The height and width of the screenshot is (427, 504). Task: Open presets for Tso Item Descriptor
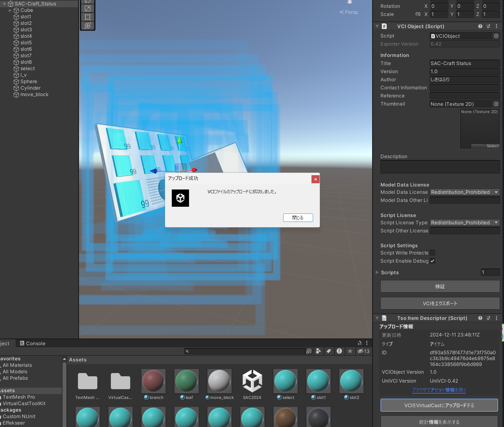click(488, 318)
